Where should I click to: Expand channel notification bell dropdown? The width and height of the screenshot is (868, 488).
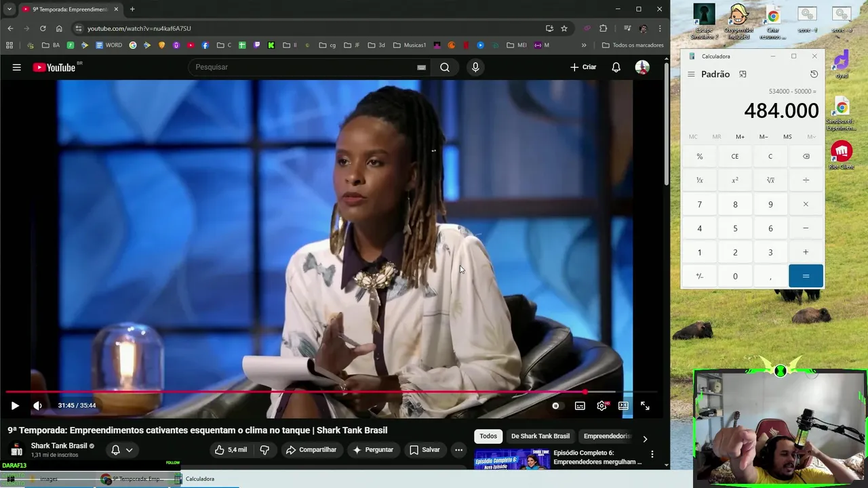(x=122, y=449)
